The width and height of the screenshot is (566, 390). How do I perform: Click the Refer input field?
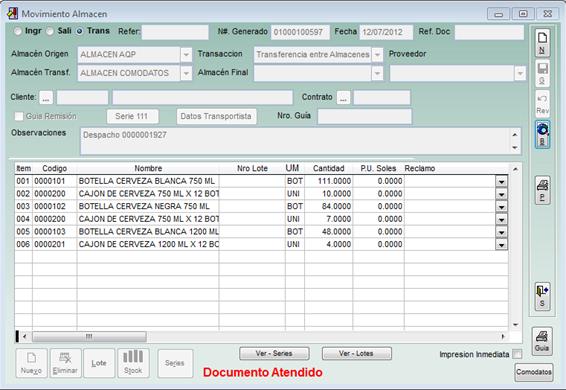(x=175, y=32)
